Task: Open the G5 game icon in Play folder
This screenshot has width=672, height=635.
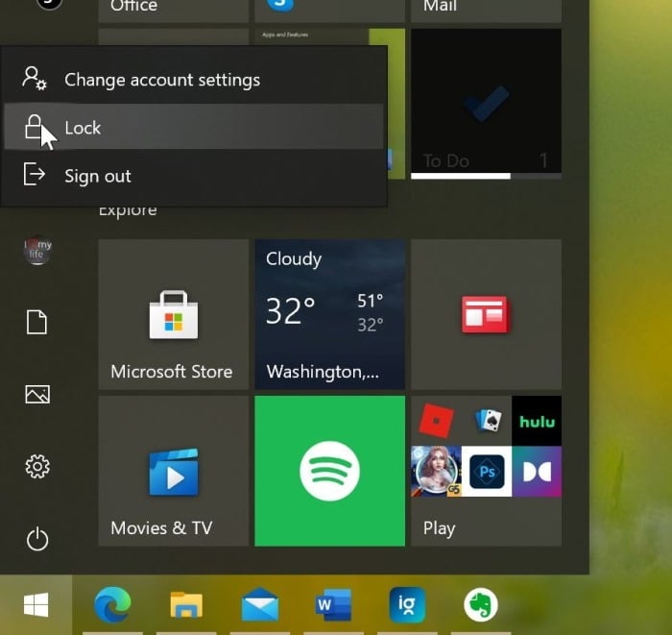Action: click(x=436, y=472)
